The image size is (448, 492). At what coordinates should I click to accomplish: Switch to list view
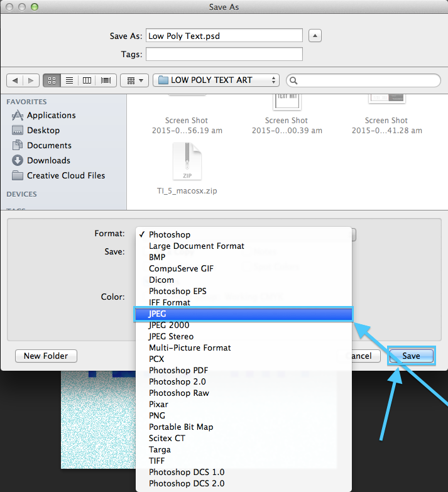(69, 80)
